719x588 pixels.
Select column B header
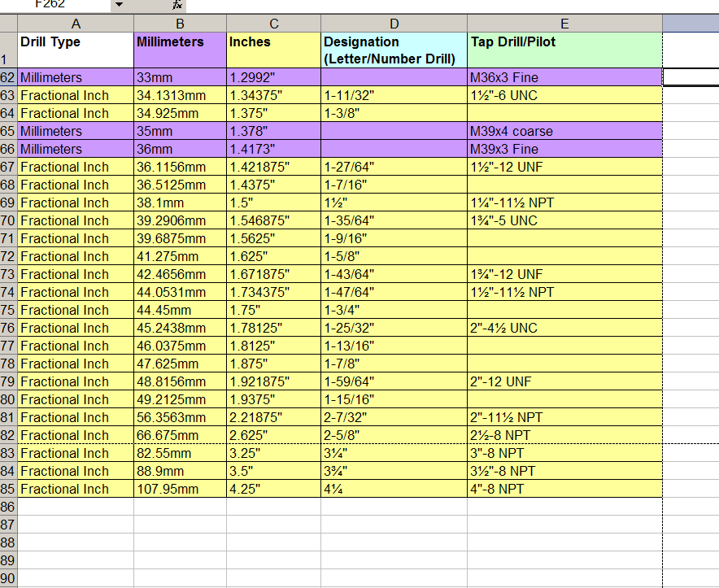(x=181, y=24)
